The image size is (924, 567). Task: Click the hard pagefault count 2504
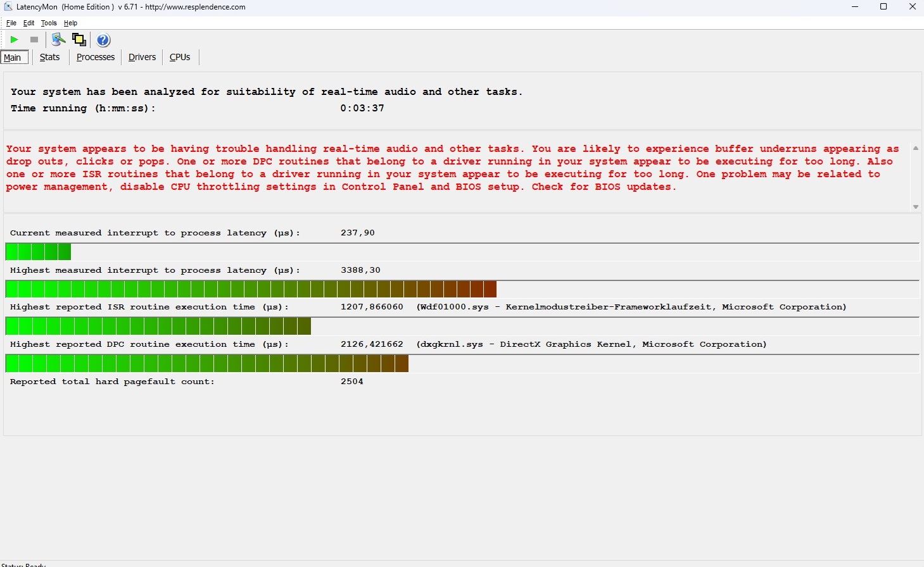click(352, 382)
